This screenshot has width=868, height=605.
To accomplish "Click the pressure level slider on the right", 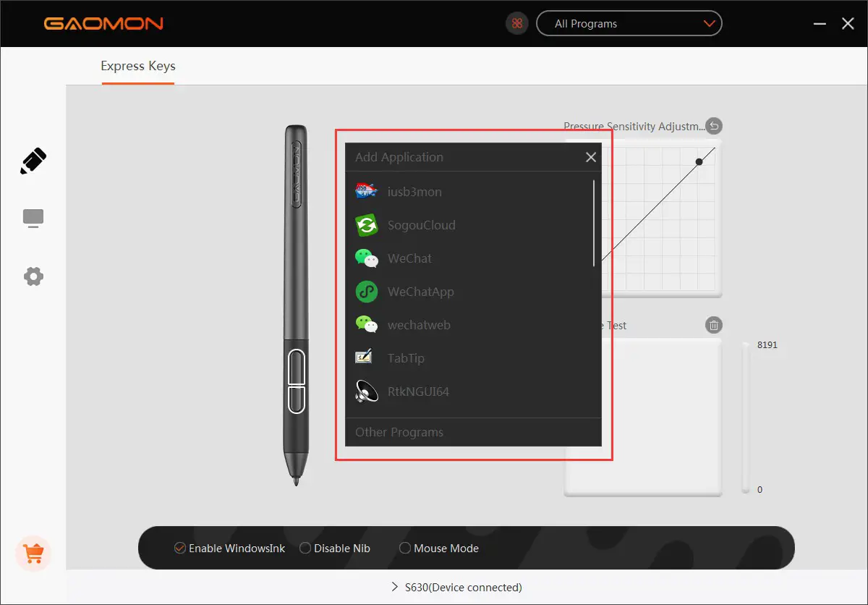I will point(745,416).
